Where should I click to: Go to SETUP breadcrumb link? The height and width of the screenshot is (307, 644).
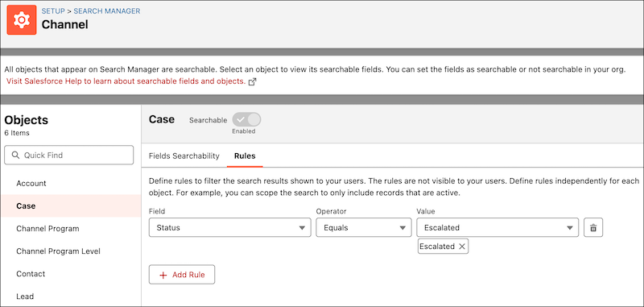click(53, 11)
